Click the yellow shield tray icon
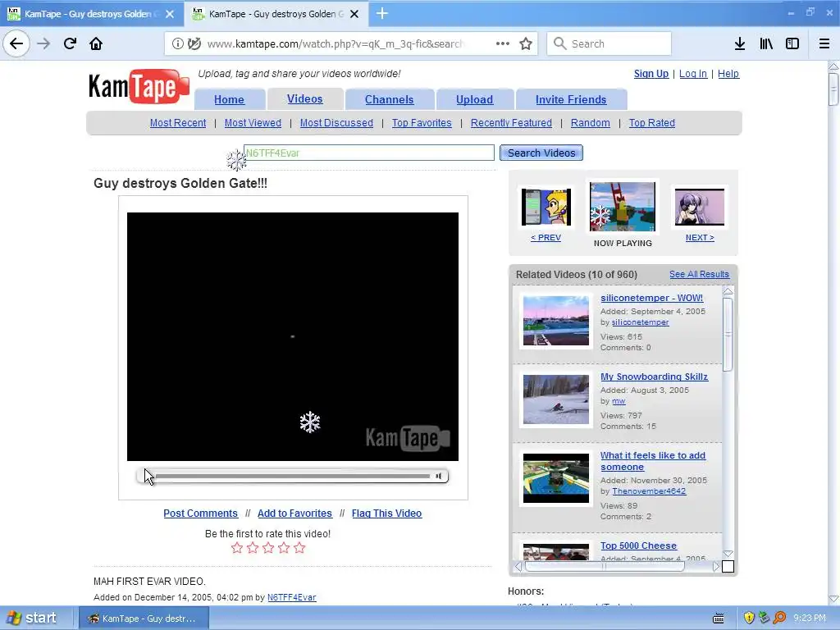The width and height of the screenshot is (840, 630). (x=749, y=618)
